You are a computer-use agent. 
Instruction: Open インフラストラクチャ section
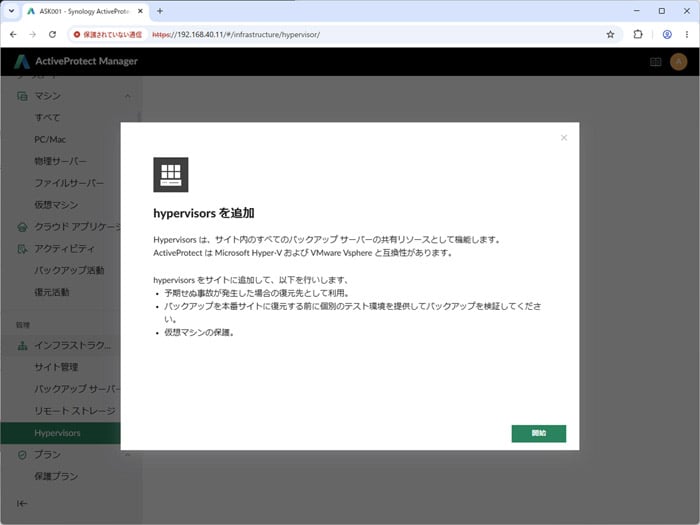tap(73, 346)
